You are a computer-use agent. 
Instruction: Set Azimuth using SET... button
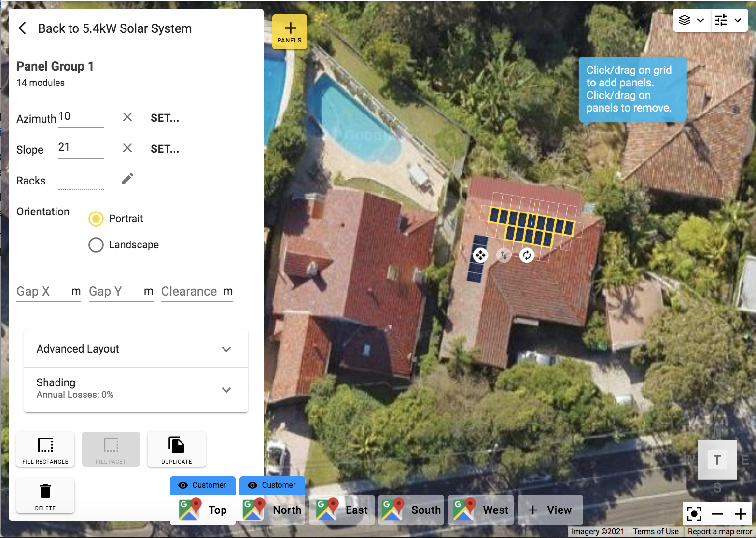(x=165, y=118)
